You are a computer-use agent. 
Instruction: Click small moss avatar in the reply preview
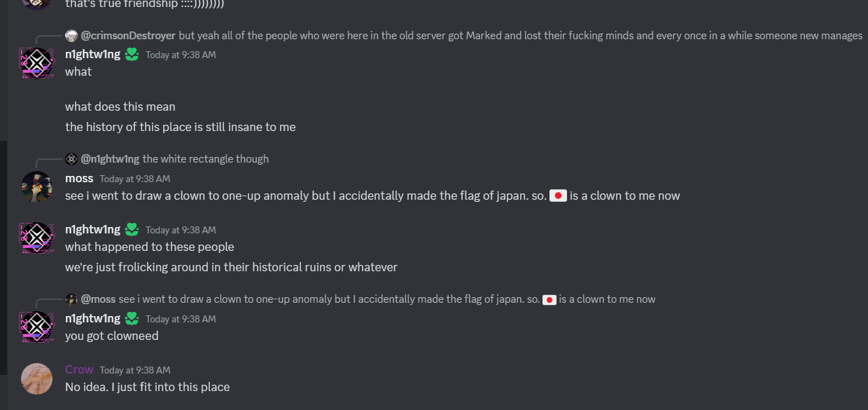[x=71, y=299]
